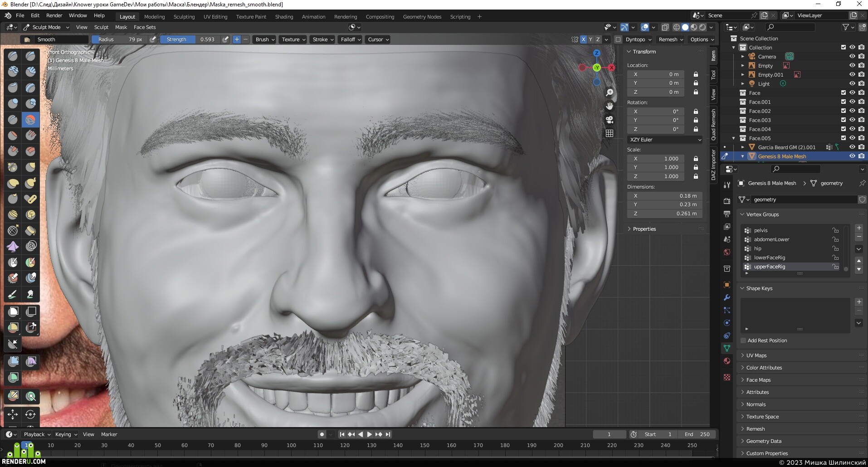
Task: Add a new vertex group with plus button
Action: 859,228
